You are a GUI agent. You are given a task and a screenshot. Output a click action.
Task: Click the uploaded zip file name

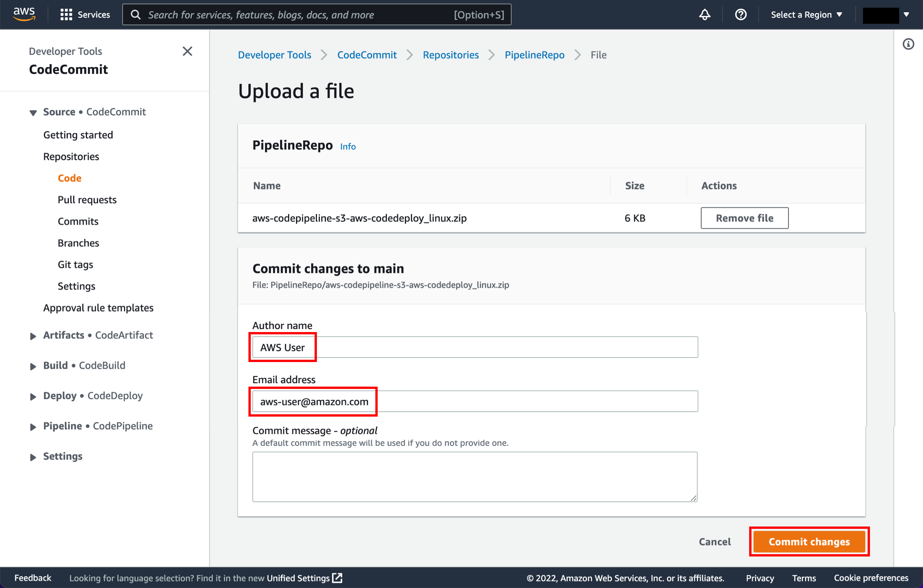coord(359,218)
